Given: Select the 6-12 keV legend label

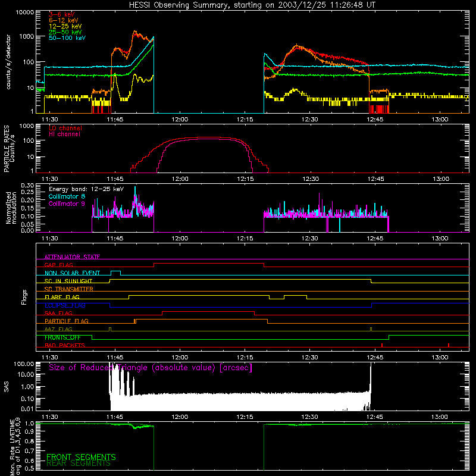Looking at the screenshot, I should 63,20.
